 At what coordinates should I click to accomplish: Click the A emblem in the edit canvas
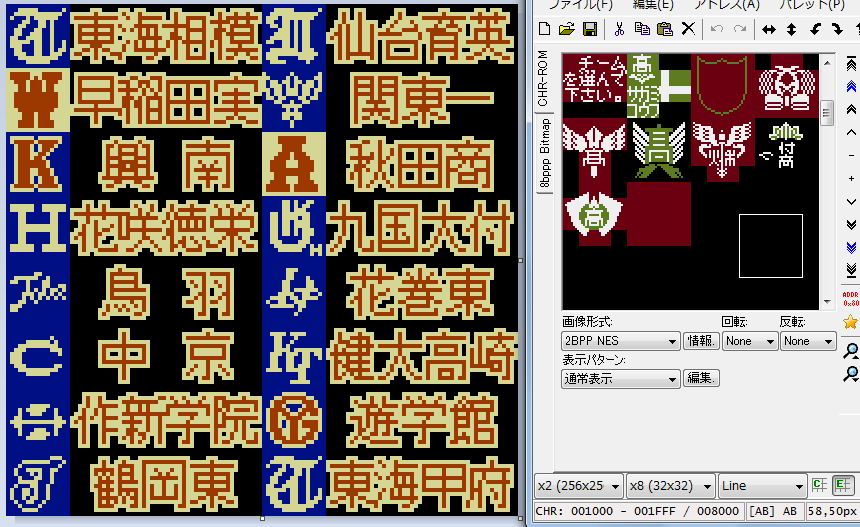294,164
